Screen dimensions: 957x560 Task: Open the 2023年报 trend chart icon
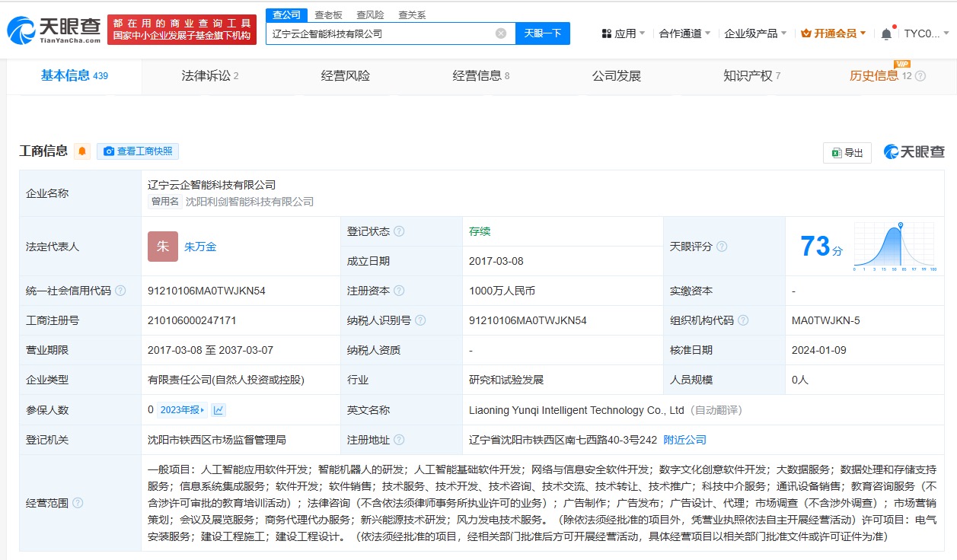point(219,410)
